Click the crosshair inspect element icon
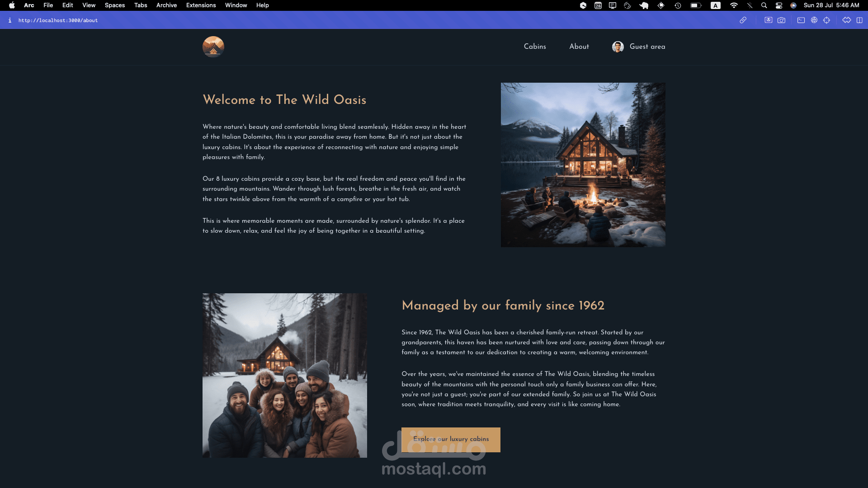The image size is (868, 488). click(827, 20)
